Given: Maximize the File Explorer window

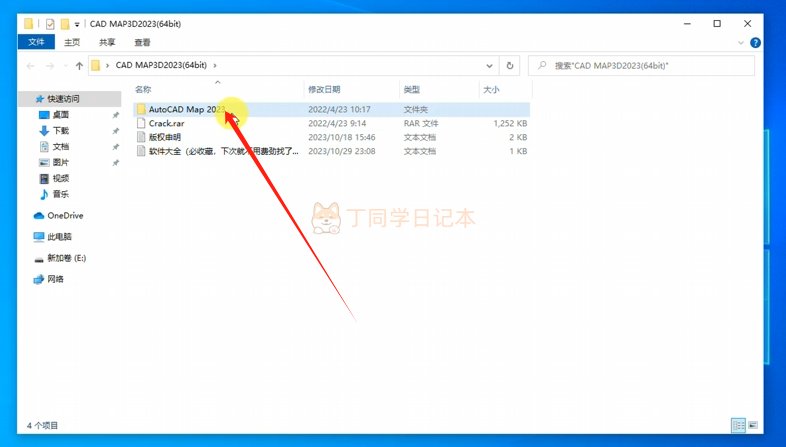Looking at the screenshot, I should 717,24.
